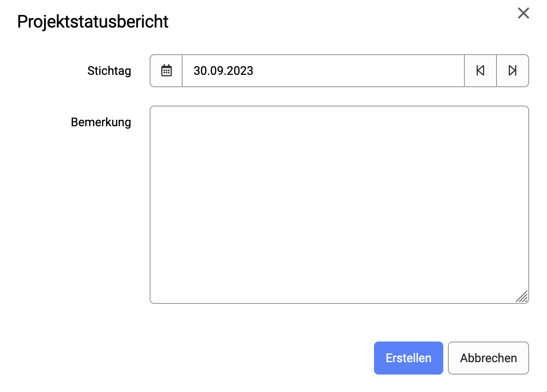Close the Projektstatusbericht dialog with X
Image resolution: width=547 pixels, height=392 pixels.
pyautogui.click(x=523, y=13)
